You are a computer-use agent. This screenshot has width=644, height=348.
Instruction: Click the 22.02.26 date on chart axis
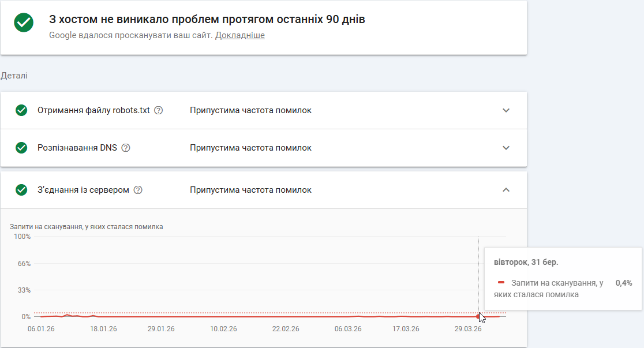tap(286, 329)
